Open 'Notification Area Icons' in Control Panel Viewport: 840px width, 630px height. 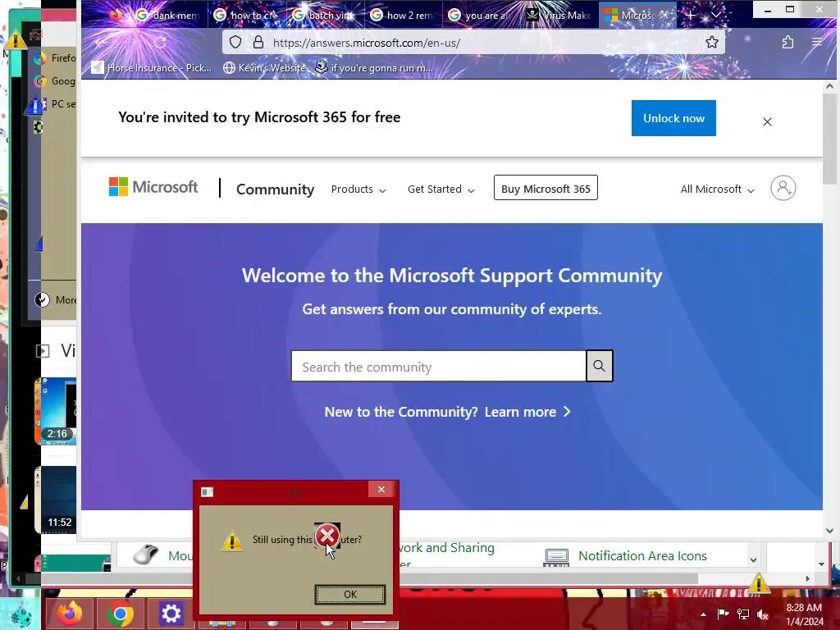pos(641,555)
